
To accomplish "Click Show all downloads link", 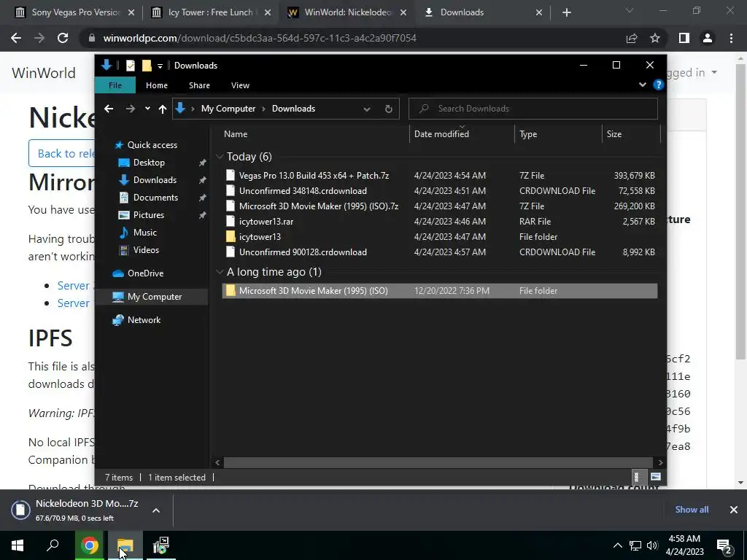I will point(692,510).
